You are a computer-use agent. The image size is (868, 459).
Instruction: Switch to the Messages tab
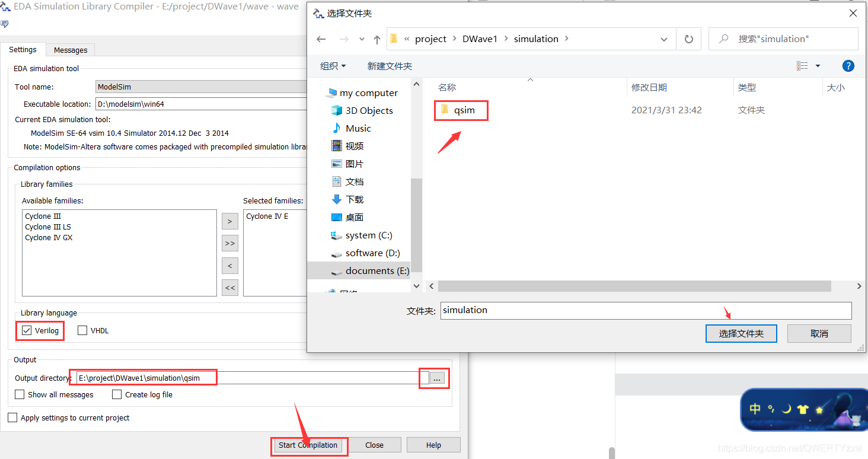(x=71, y=50)
